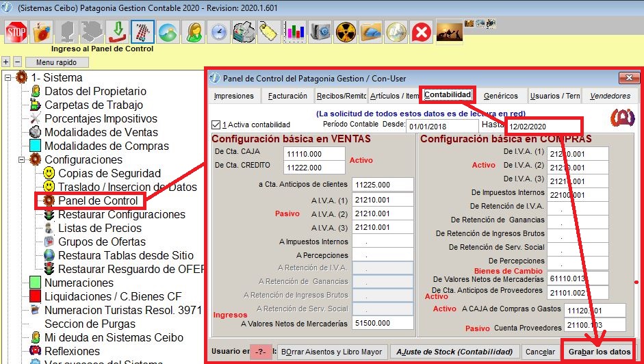The image size is (644, 364).
Task: Toggle the Activa contabilidad checkbox
Action: 216,125
